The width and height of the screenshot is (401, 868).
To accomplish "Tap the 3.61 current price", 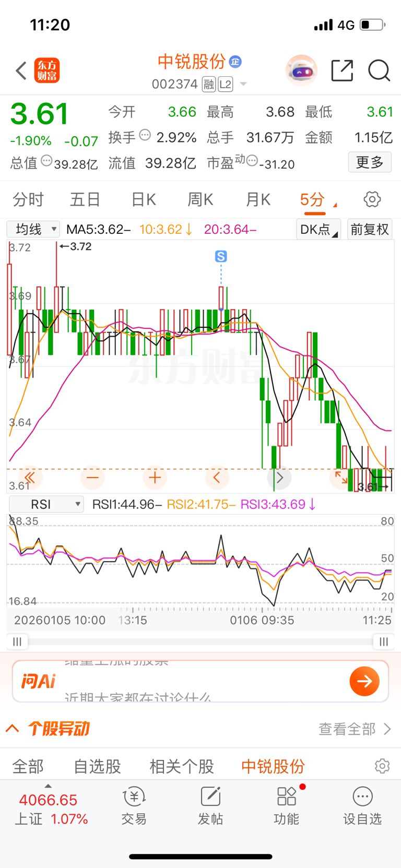I will (x=39, y=113).
